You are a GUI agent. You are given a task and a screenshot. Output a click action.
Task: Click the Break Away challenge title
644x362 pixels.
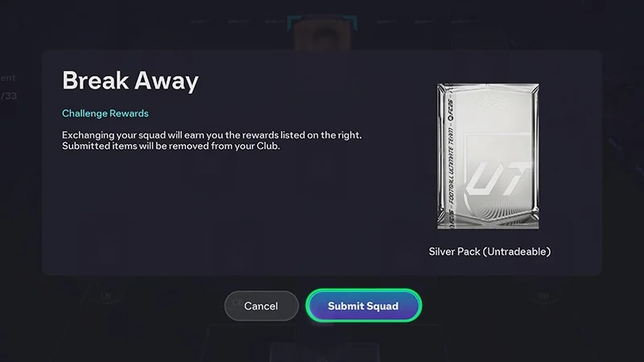[x=130, y=80]
